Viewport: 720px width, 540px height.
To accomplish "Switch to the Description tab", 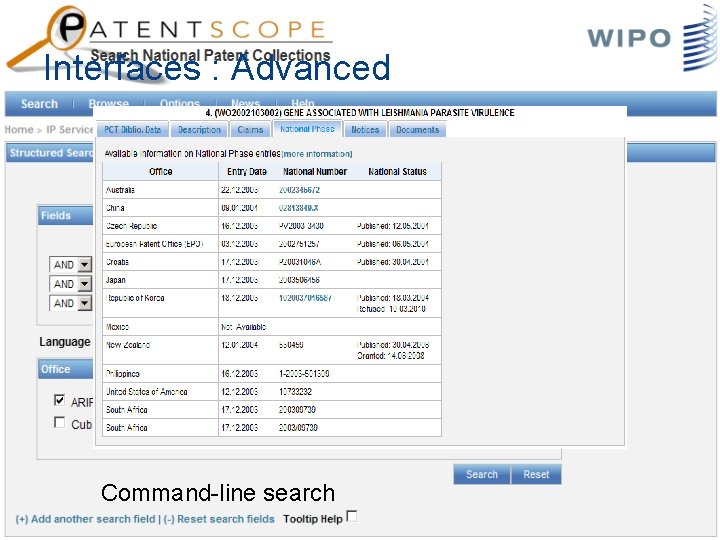I will tap(199, 130).
